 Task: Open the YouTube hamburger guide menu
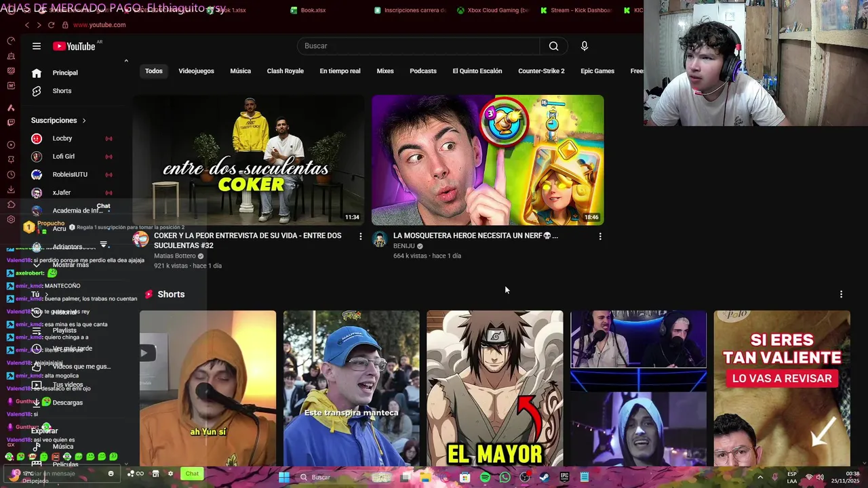(x=37, y=46)
